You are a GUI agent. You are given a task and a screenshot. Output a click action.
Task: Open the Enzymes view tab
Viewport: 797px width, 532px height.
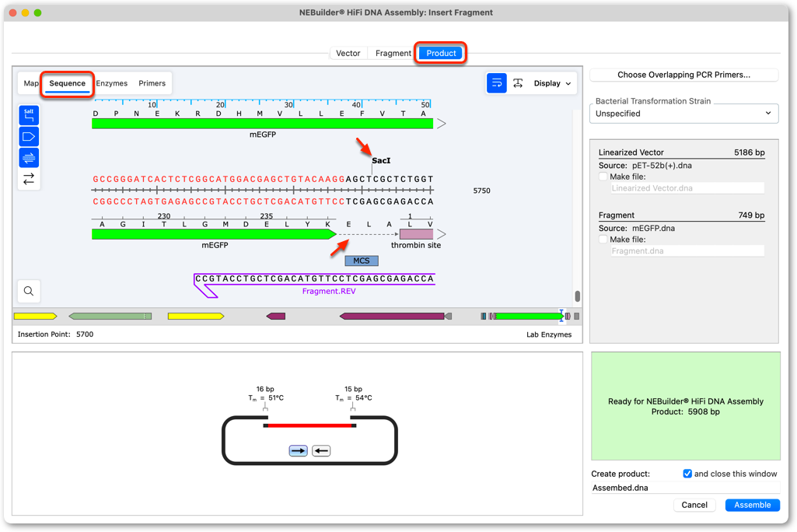click(112, 83)
